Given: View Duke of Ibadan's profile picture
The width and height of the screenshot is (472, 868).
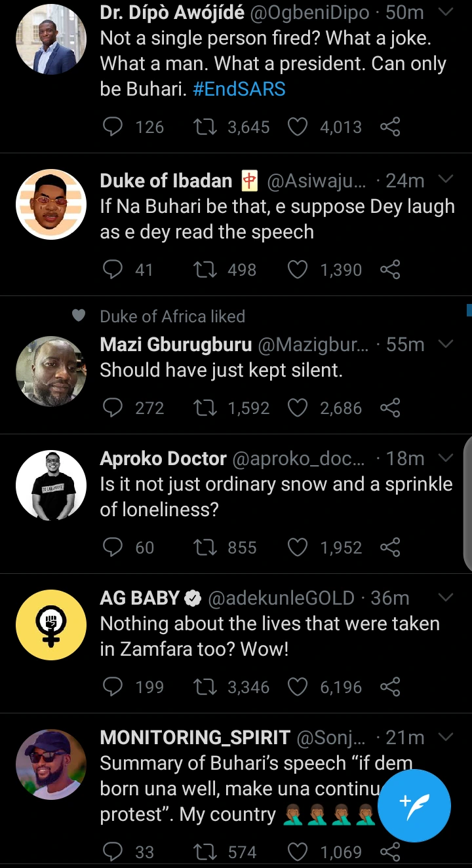Looking at the screenshot, I should pyautogui.click(x=51, y=206).
